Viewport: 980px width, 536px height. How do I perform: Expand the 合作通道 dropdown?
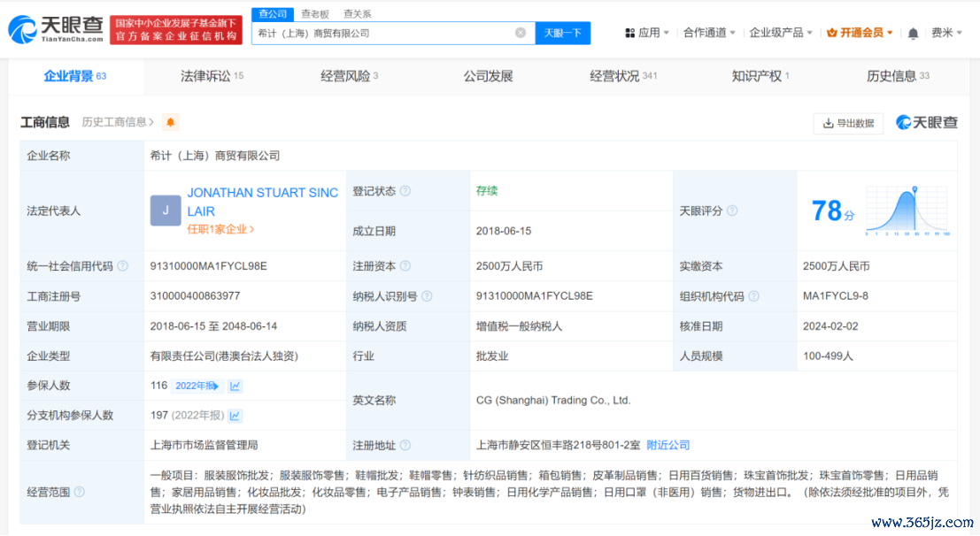[x=709, y=33]
